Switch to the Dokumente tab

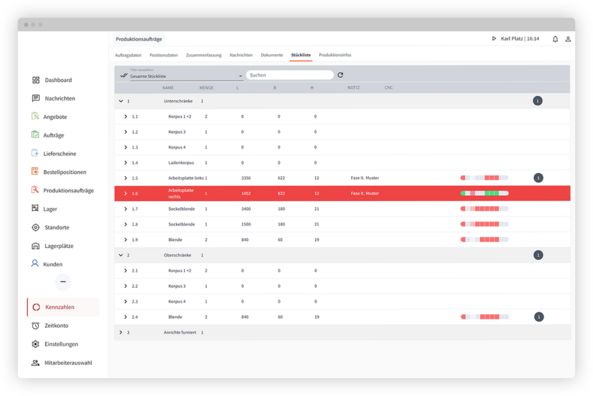(272, 55)
